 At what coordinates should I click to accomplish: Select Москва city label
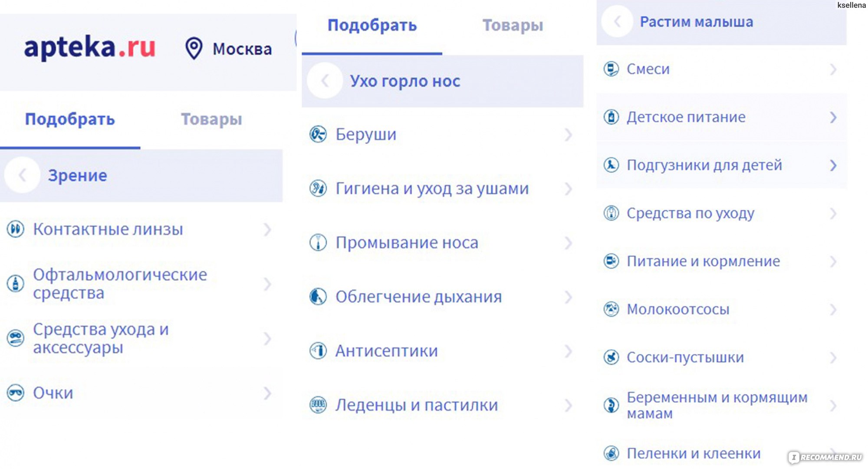click(242, 49)
